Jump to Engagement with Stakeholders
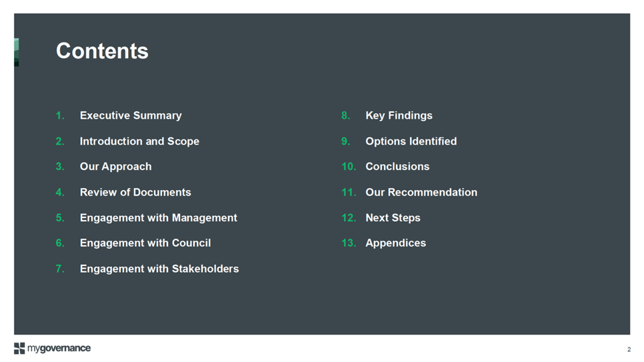644x362 pixels. point(159,269)
